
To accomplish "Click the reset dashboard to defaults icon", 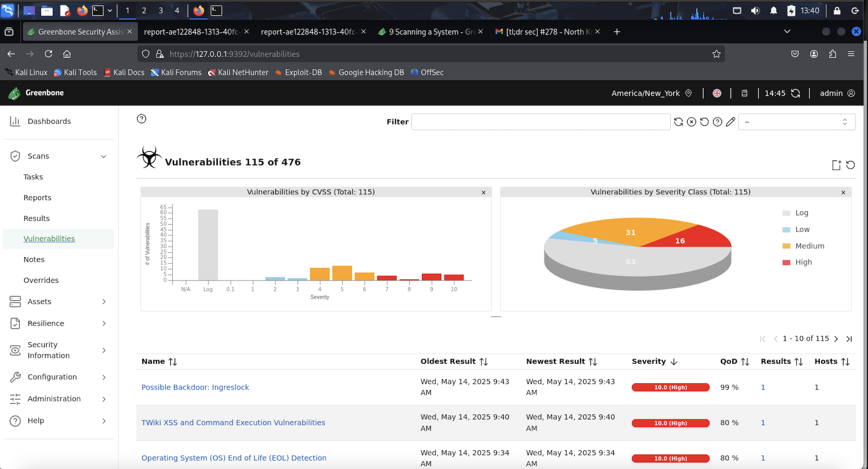I will pos(851,165).
